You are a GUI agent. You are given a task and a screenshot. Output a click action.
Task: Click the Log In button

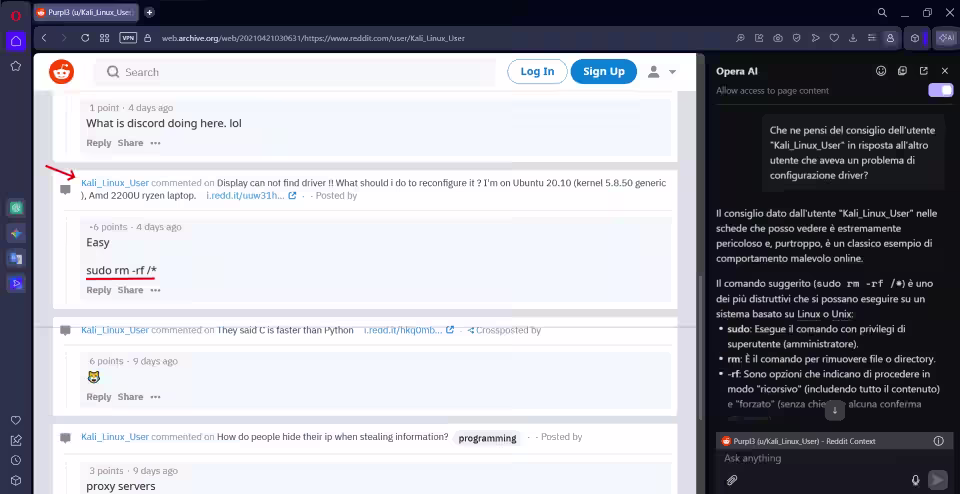pos(537,72)
